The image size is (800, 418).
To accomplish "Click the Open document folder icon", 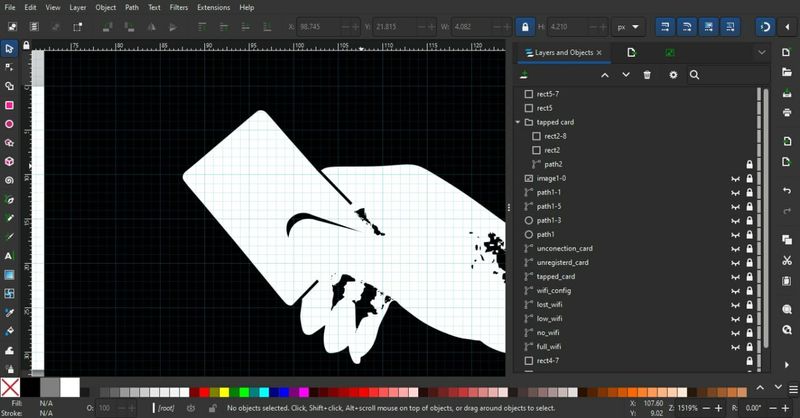I will tap(787, 72).
